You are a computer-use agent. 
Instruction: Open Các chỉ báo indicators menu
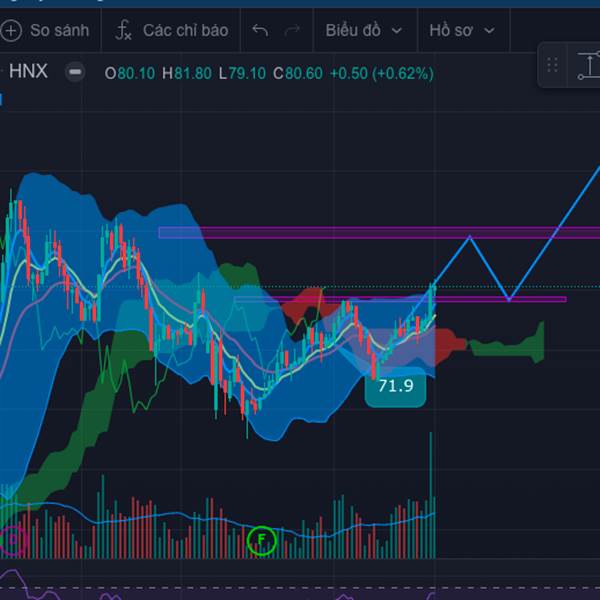172,30
